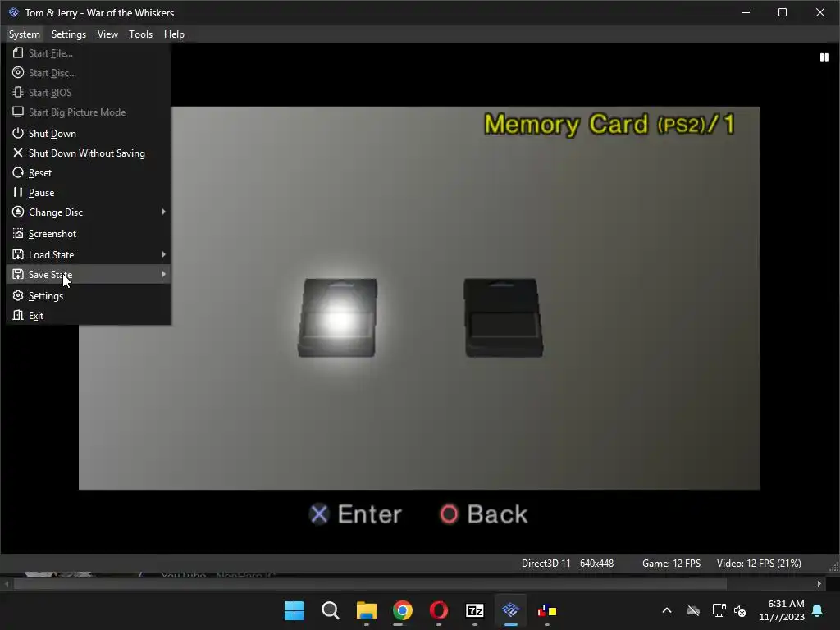Image resolution: width=840 pixels, height=630 pixels.
Task: Click the horizontal scrollbar right arrow
Action: click(819, 584)
